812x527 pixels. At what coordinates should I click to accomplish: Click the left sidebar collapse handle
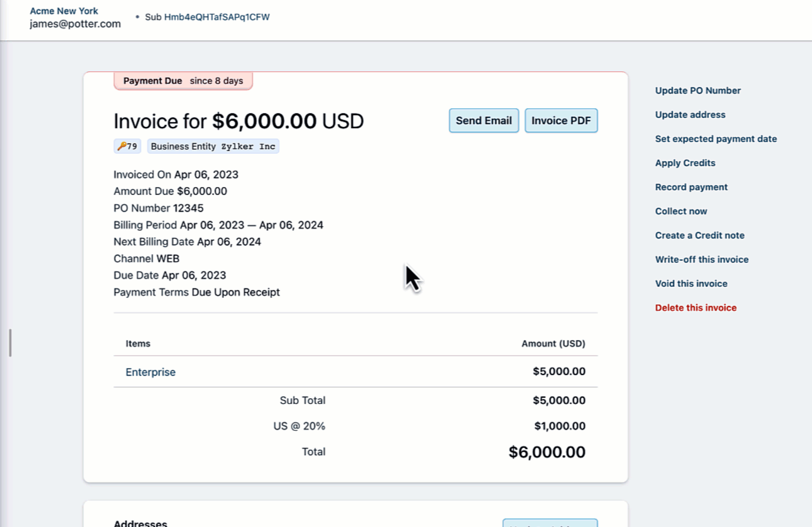point(10,343)
